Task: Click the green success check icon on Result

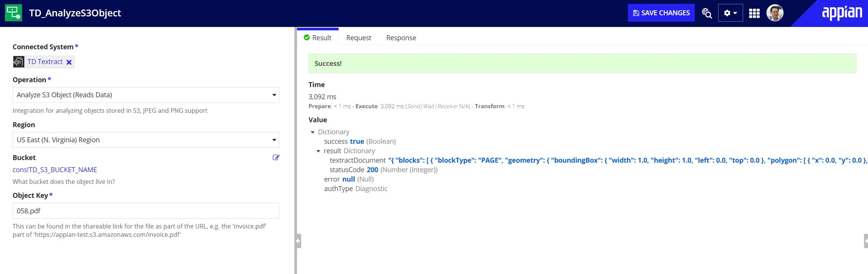Action: point(306,38)
